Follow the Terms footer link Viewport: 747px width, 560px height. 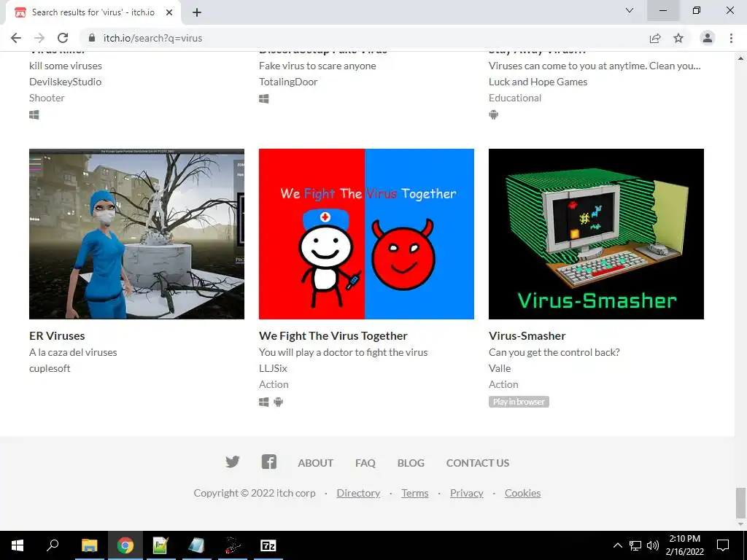(x=415, y=493)
